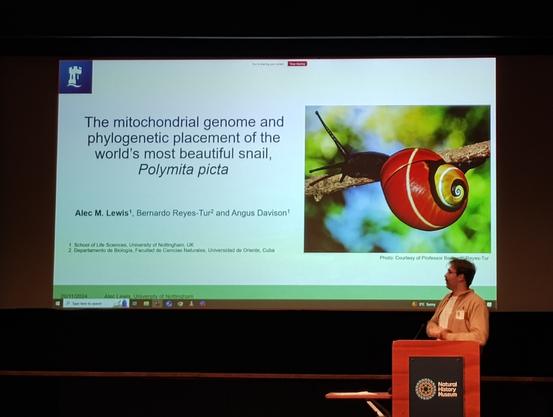Viewport: 553px width, 417px height.
Task: Select the red snail photograph on slide
Action: pyautogui.click(x=397, y=179)
